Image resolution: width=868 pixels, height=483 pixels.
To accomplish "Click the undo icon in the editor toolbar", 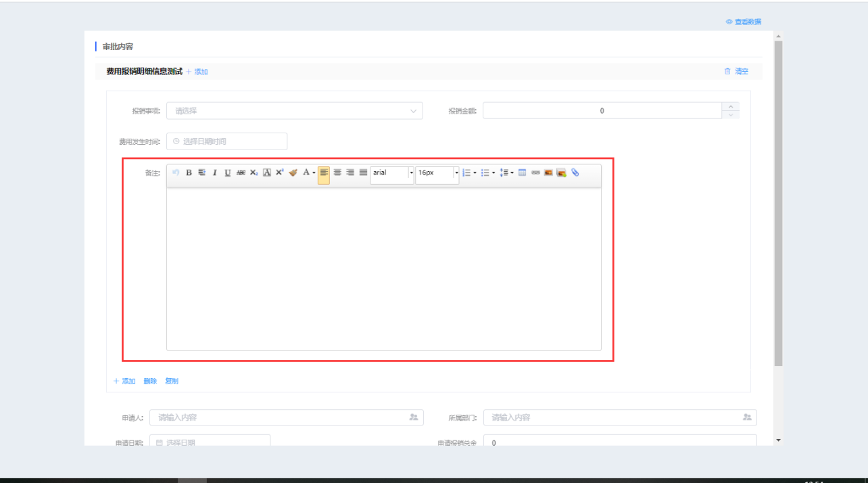I will pyautogui.click(x=176, y=172).
